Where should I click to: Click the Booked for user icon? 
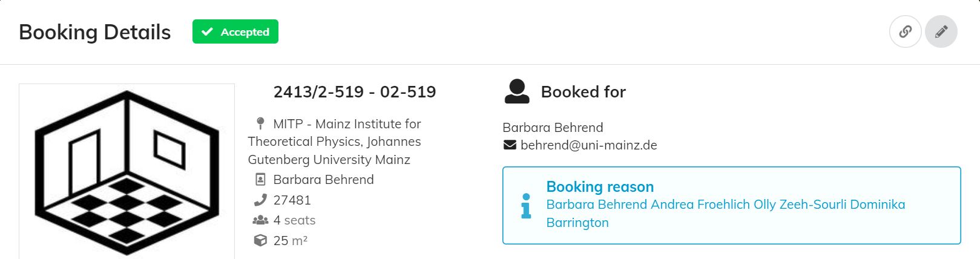click(517, 91)
